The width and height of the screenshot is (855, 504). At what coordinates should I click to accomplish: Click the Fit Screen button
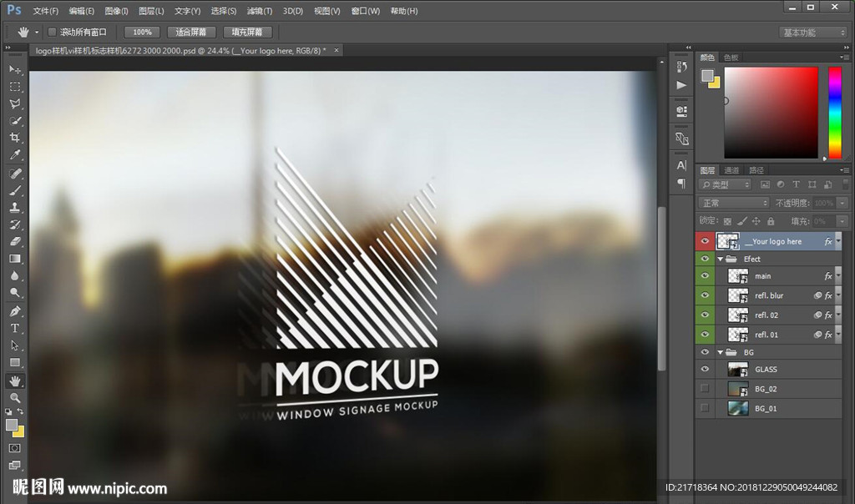pos(191,33)
